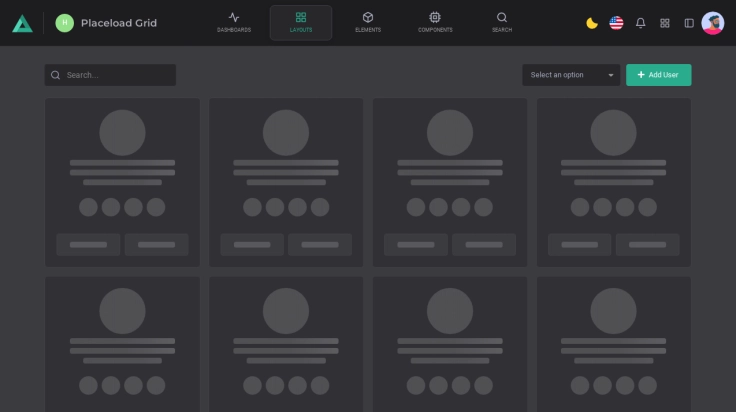Screen dimensions: 736x412
Task: Open notifications bell icon
Action: pos(641,23)
